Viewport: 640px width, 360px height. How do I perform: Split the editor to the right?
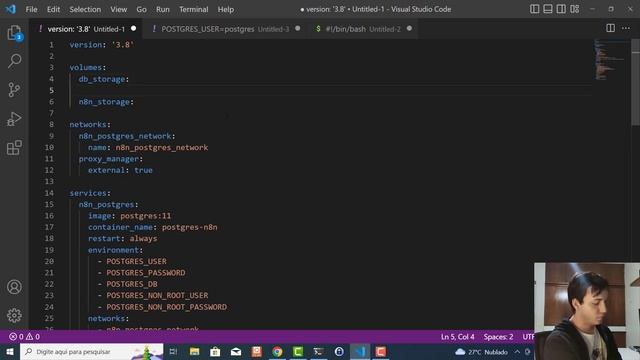[x=610, y=28]
